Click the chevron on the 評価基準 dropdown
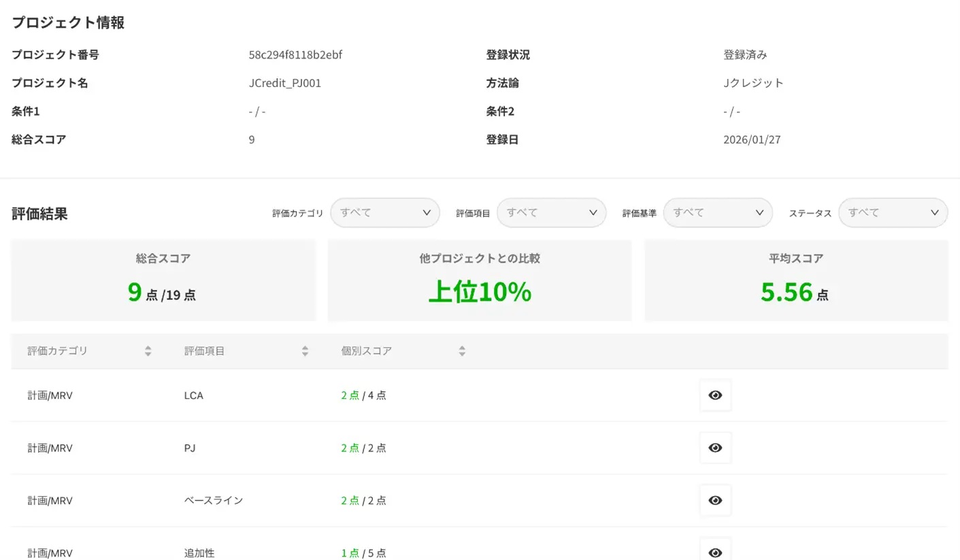The image size is (960, 560). (x=760, y=212)
